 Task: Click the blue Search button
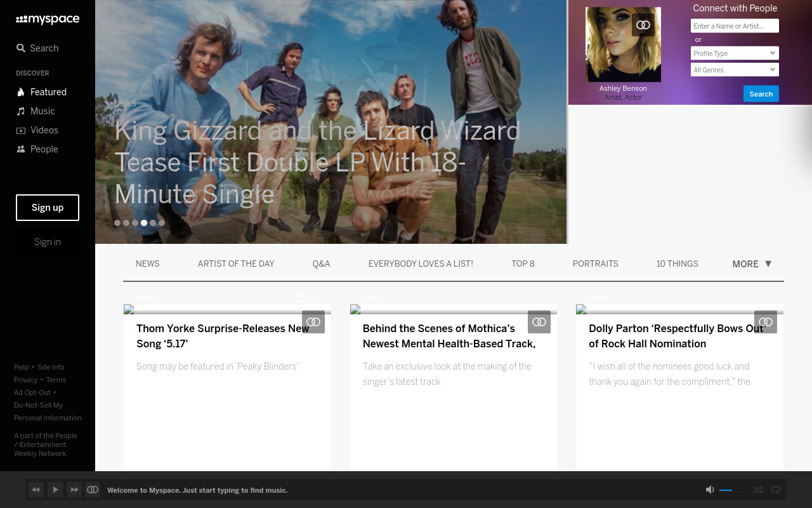761,94
